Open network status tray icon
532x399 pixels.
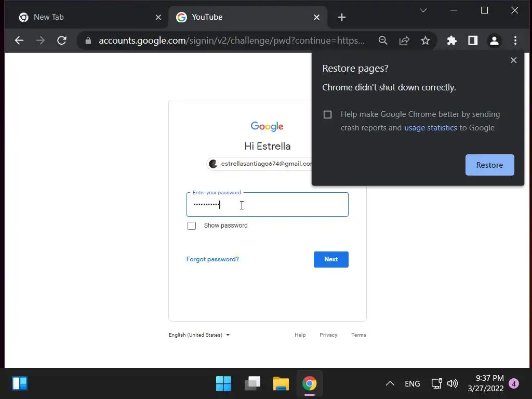(436, 384)
